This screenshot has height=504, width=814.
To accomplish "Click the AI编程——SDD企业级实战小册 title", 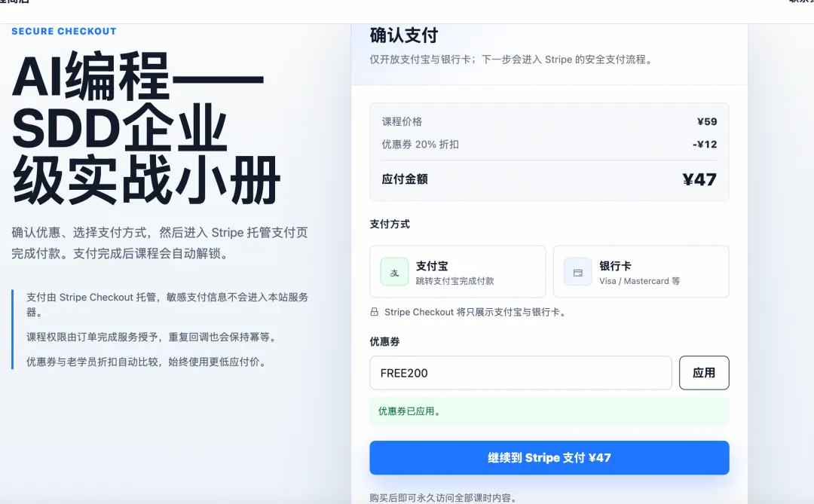I will click(146, 127).
